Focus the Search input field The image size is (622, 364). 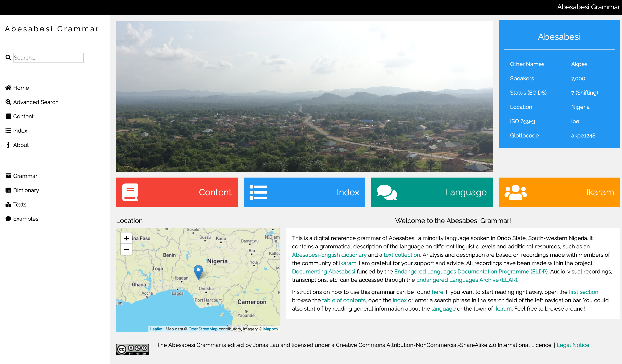coord(48,58)
